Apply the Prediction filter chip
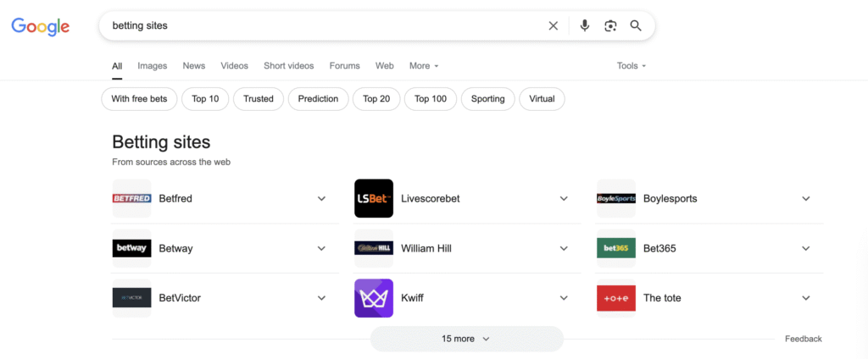 click(x=319, y=99)
